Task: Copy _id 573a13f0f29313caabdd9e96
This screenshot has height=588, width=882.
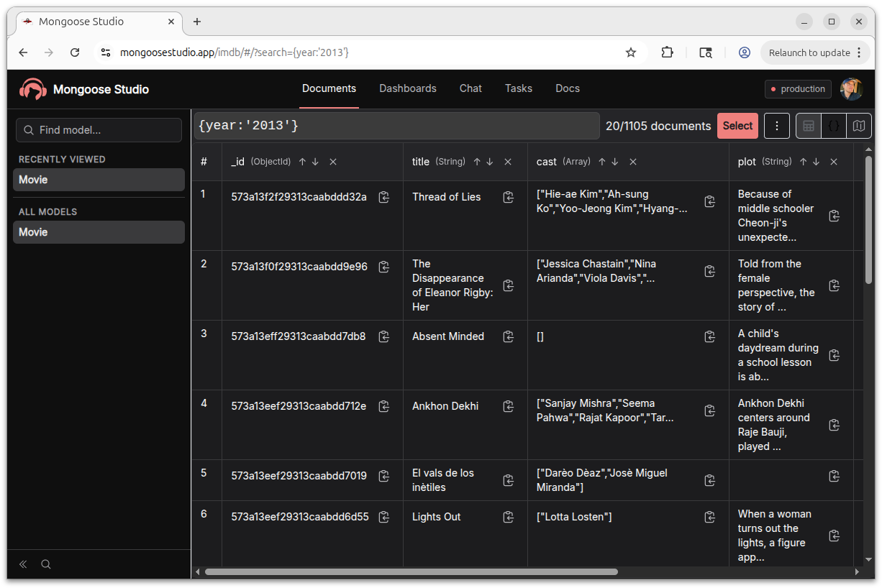Action: coord(384,267)
